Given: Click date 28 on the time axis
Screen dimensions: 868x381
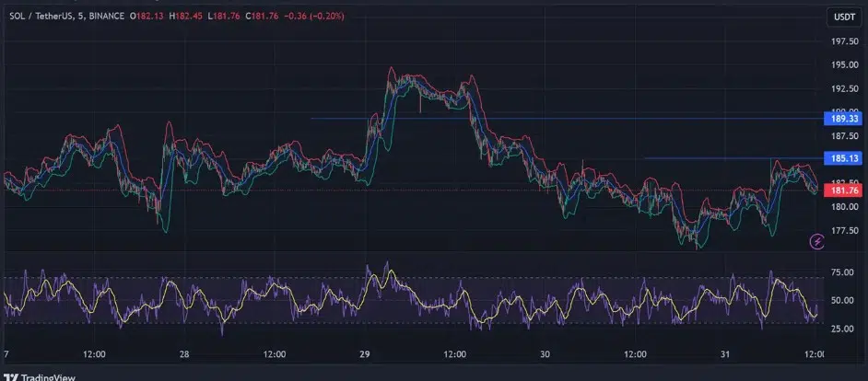Looking at the screenshot, I should (x=184, y=354).
